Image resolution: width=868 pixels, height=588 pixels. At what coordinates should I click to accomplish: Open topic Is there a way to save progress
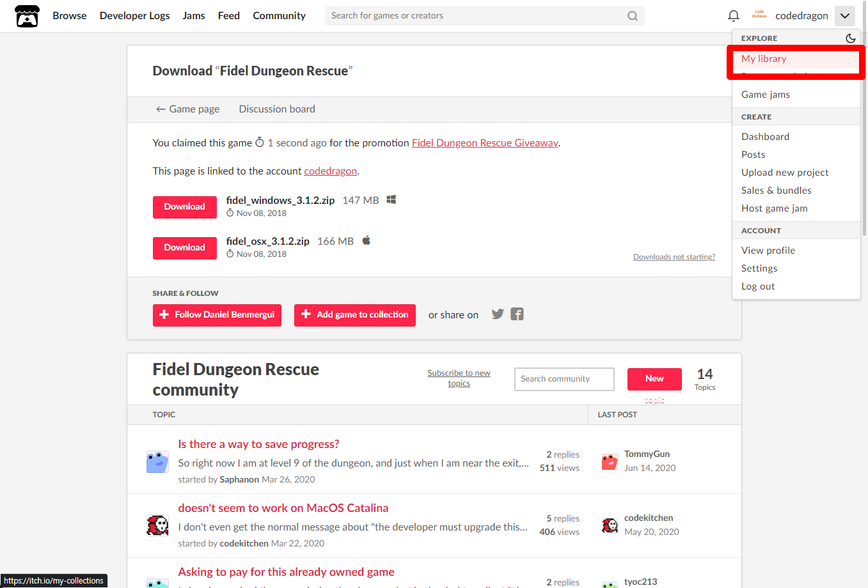click(258, 444)
